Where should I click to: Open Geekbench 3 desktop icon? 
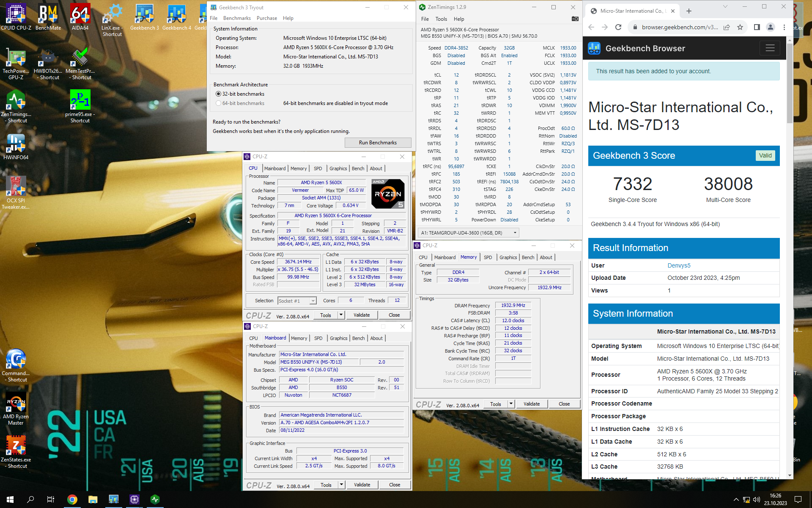[x=145, y=17]
